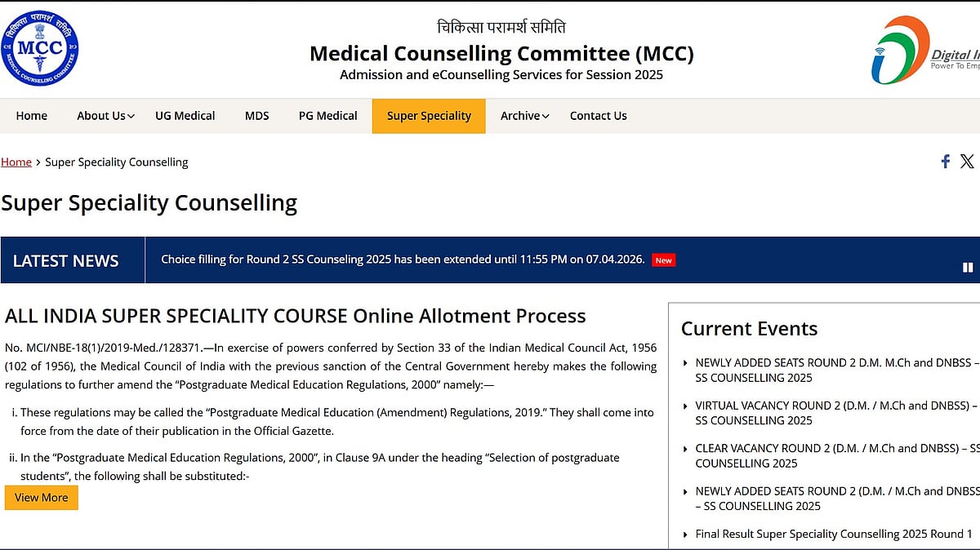
Task: Expand the About Us dropdown menu
Action: [x=105, y=116]
